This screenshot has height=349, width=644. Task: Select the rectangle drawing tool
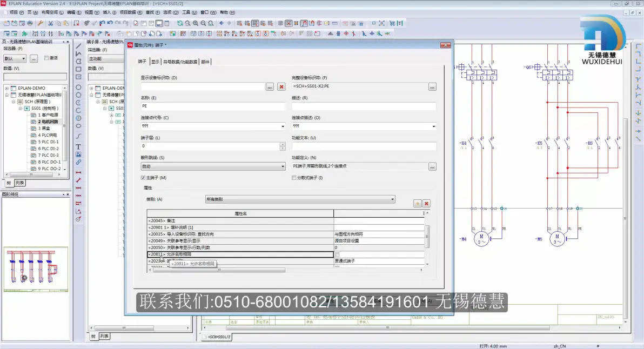[78, 69]
